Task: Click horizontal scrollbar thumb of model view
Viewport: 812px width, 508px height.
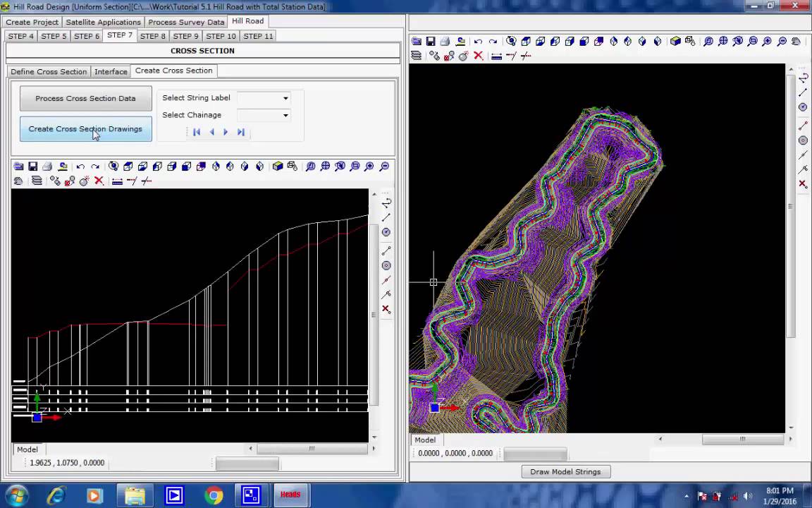Action: click(743, 439)
